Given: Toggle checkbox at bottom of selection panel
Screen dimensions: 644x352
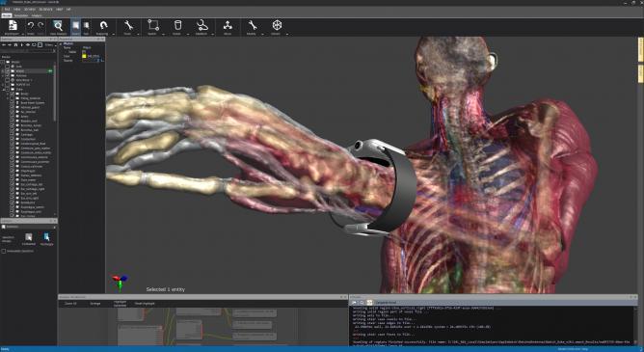Looking at the screenshot, I should [4, 251].
